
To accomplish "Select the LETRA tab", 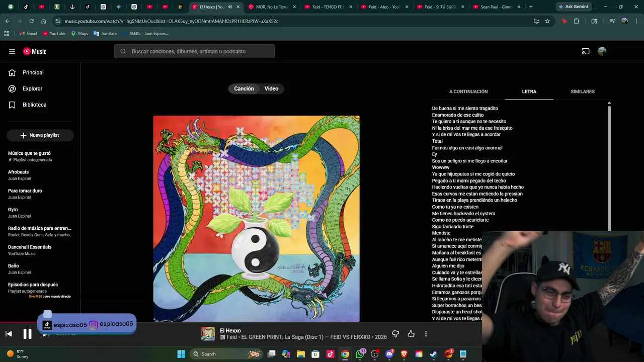I will click(x=529, y=92).
